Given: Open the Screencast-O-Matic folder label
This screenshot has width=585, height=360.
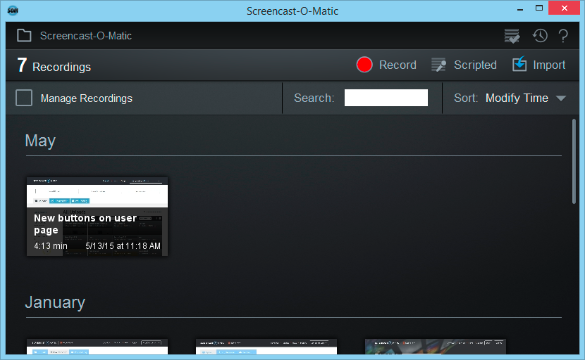Looking at the screenshot, I should coord(86,36).
